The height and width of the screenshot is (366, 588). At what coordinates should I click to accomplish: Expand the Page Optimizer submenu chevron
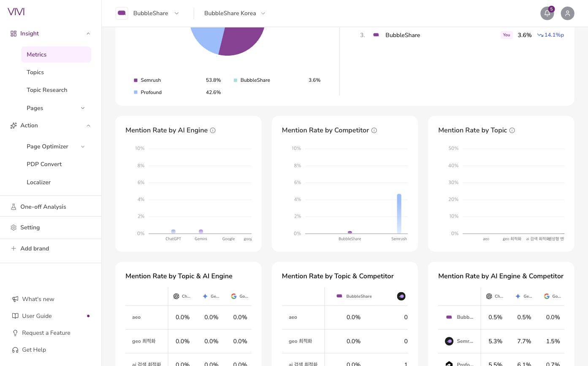[x=83, y=146]
